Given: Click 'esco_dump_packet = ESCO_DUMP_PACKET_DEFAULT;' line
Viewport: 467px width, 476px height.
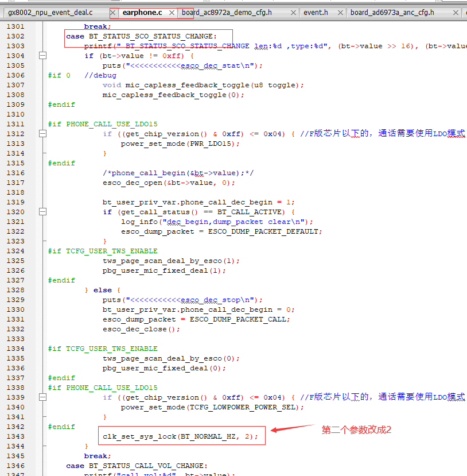Looking at the screenshot, I should (x=221, y=231).
